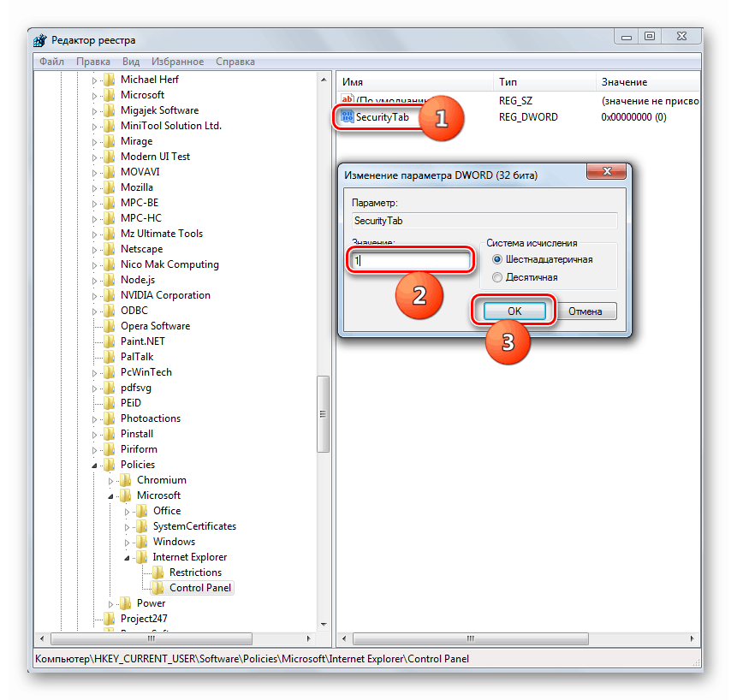
Task: Open the Файл menu
Action: 51,62
